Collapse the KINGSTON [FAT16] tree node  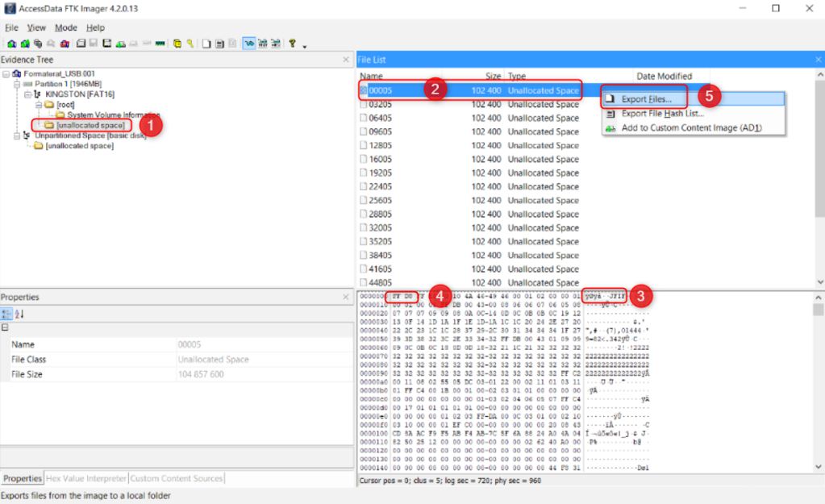27,94
